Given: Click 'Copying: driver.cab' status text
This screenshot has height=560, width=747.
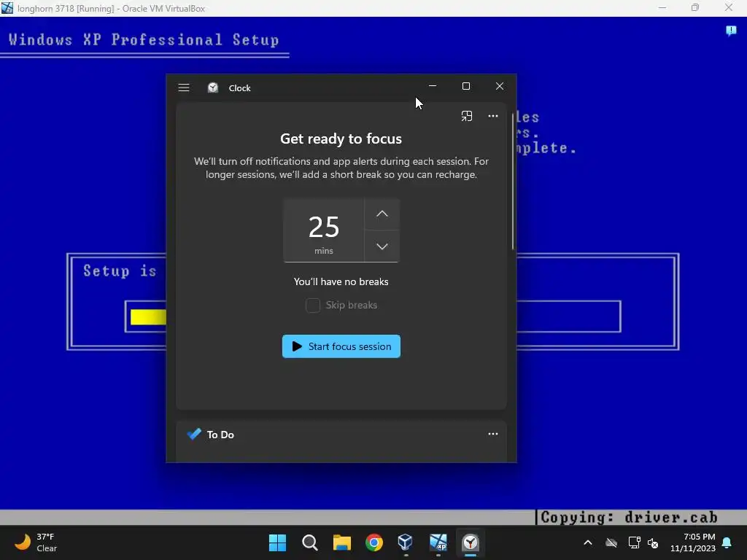Looking at the screenshot, I should pyautogui.click(x=629, y=517).
